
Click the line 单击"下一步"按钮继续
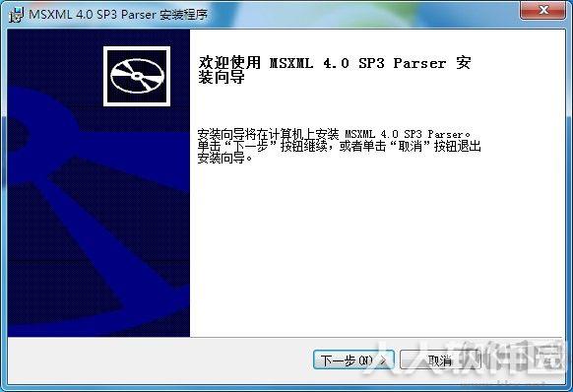(x=262, y=147)
